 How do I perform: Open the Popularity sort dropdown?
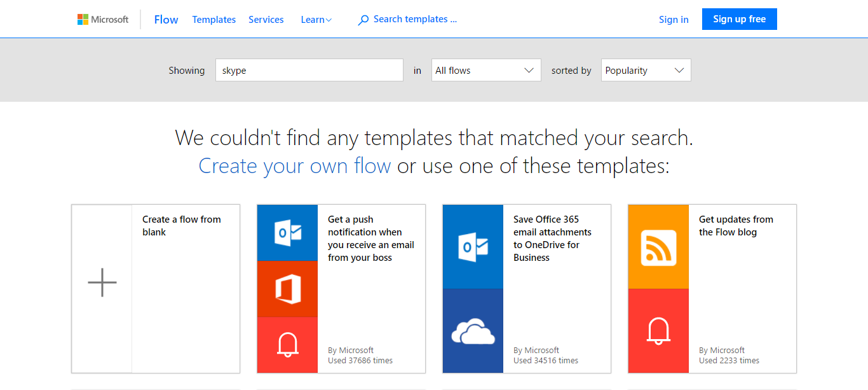tap(646, 70)
